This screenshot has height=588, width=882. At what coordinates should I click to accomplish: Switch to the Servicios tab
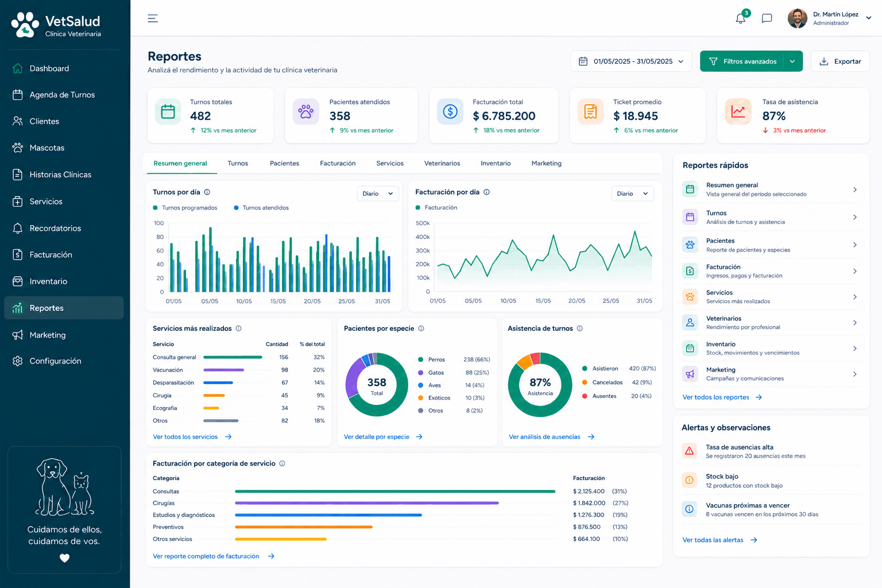click(x=390, y=164)
